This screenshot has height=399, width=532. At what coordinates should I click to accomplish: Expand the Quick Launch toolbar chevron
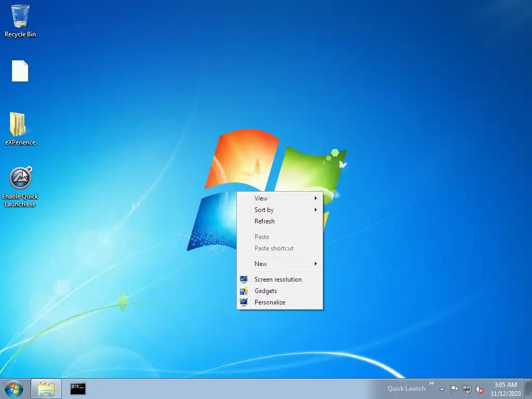pos(432,383)
